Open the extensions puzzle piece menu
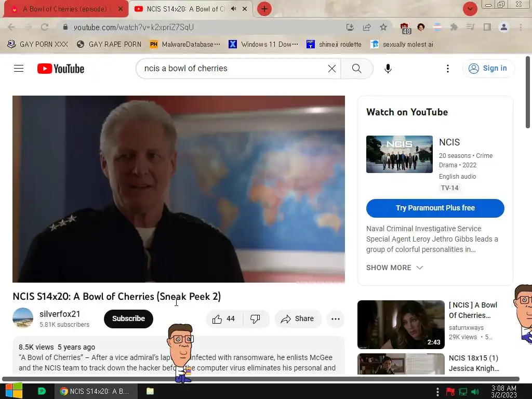This screenshot has height=399, width=532. click(454, 27)
